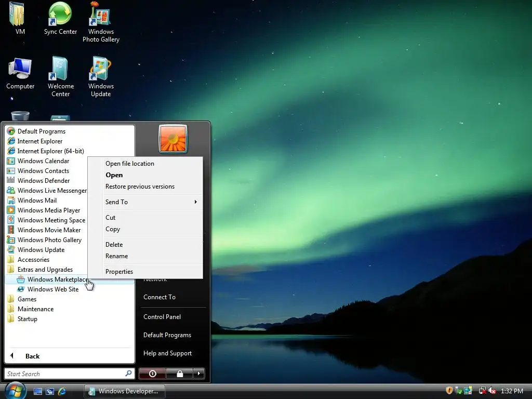Screen dimensions: 532x399
Task: Open Welcome Center desktop shortcut
Action: point(60,77)
